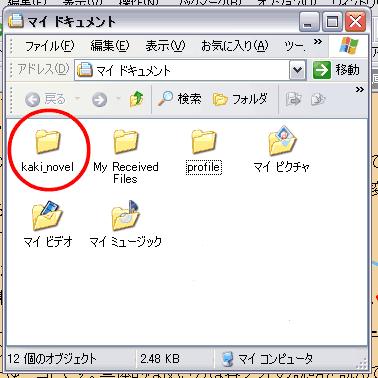Image resolution: width=378 pixels, height=378 pixels.
Task: Open the 検索 search tool
Action: tap(180, 99)
